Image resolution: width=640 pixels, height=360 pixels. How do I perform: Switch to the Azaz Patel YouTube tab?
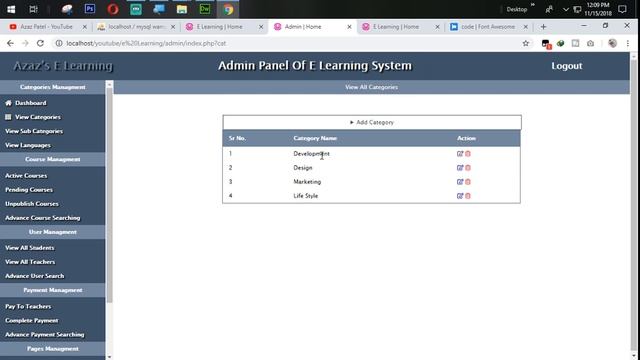(47, 27)
